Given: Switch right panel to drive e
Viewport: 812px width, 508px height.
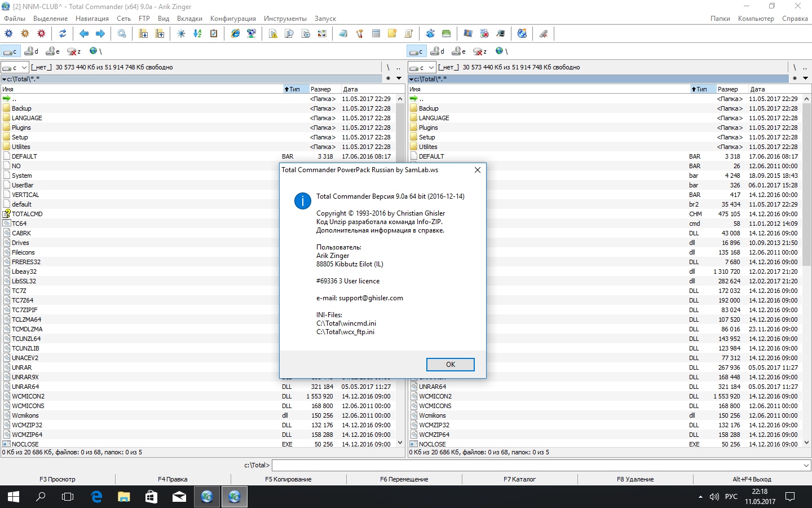Looking at the screenshot, I should pos(460,51).
